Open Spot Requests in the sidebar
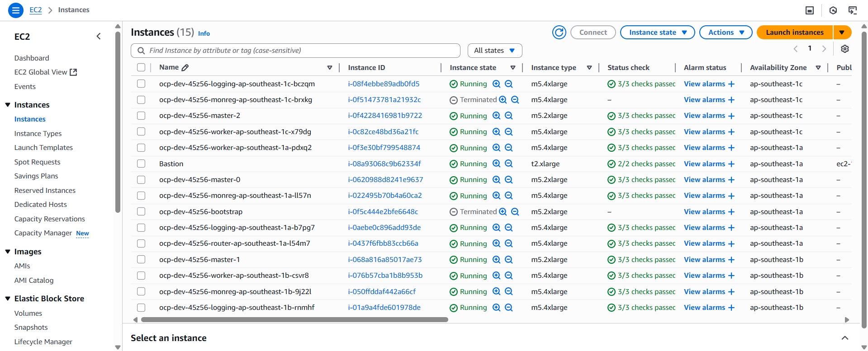Screen dimensions: 868x351 (x=37, y=162)
